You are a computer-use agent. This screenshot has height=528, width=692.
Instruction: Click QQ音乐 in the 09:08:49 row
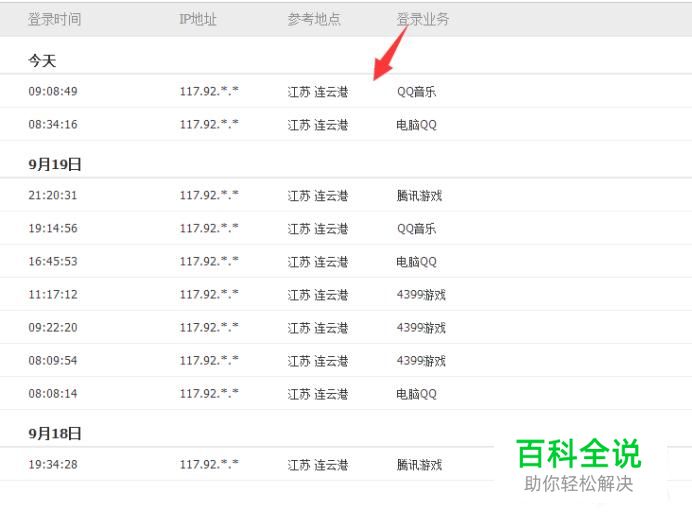[416, 92]
